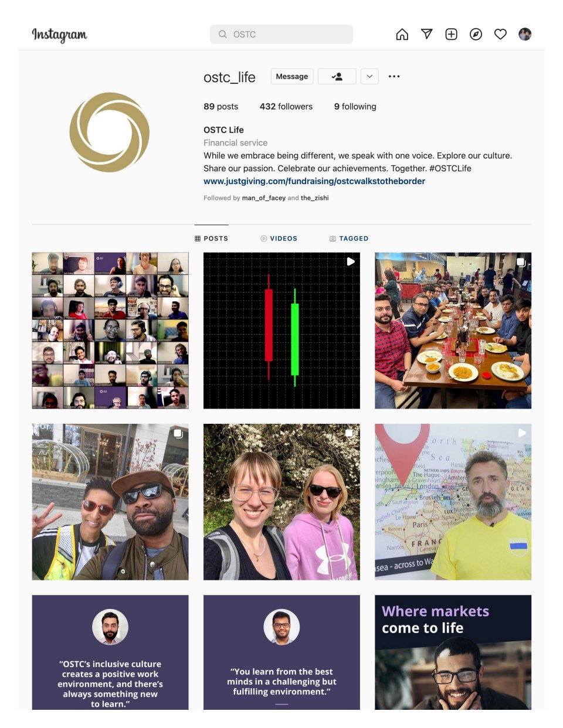Select the Posts tab
Screen dimensions: 563x728
211,239
